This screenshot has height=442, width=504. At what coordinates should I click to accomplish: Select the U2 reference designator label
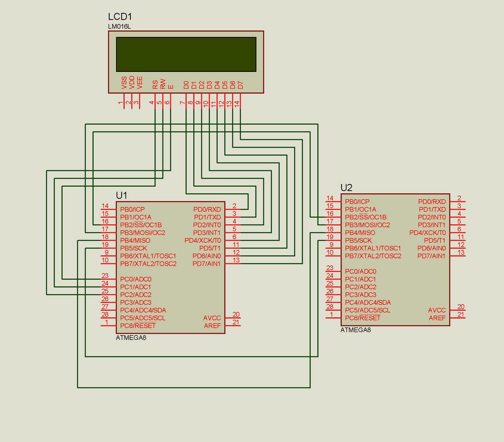[346, 188]
